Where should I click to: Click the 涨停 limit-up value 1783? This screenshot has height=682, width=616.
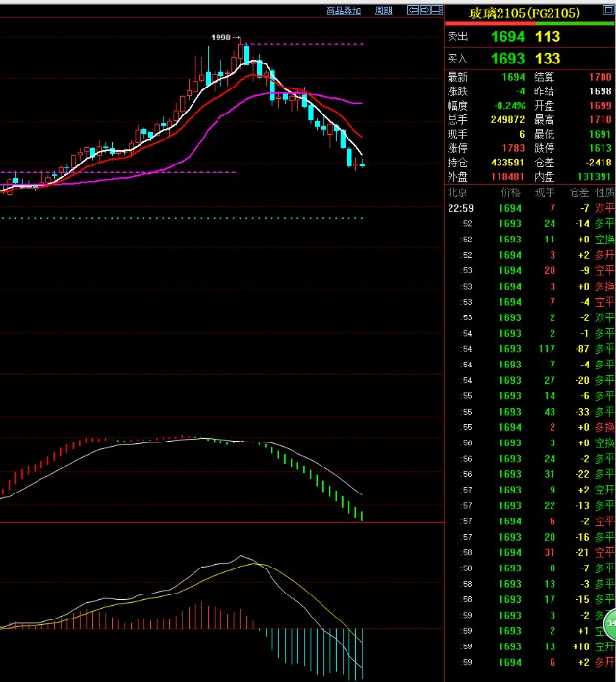coord(510,149)
